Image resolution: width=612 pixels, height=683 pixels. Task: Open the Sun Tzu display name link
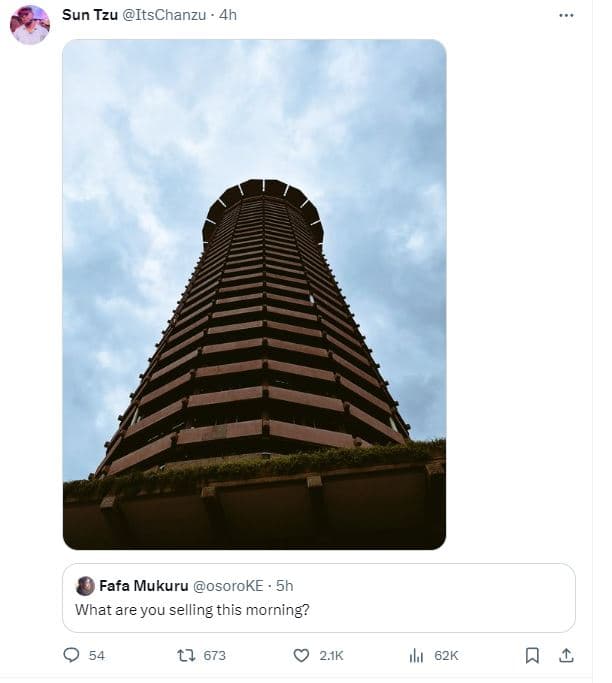[90, 15]
